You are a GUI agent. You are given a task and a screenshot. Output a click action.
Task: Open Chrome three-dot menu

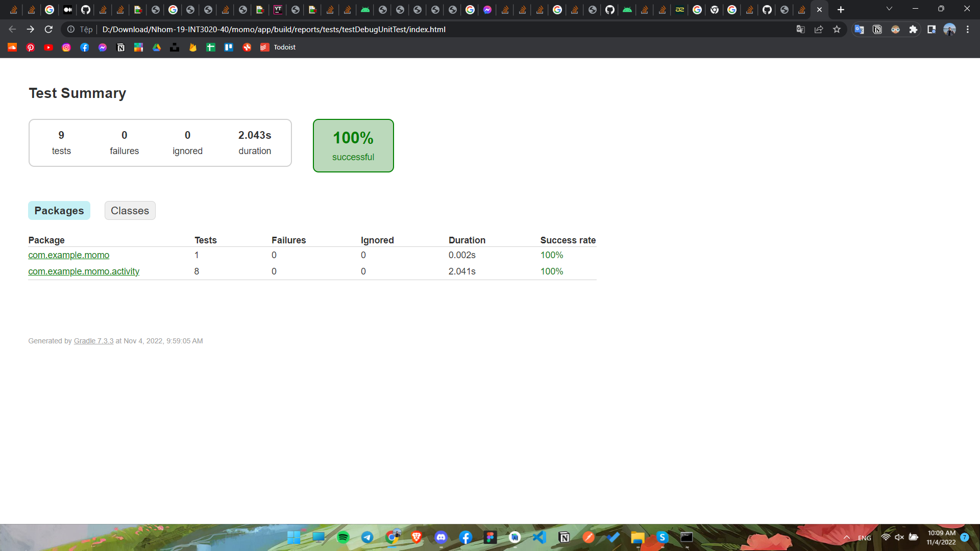click(968, 30)
